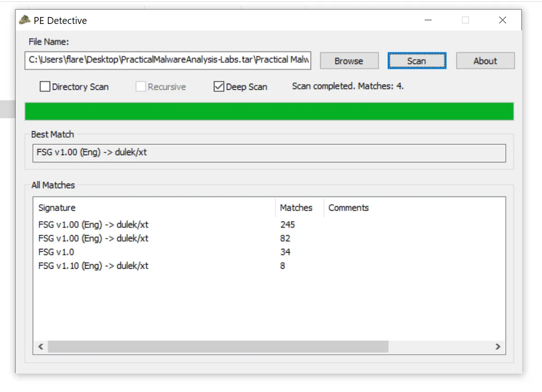Click the PE Detective title bar icon

point(25,20)
